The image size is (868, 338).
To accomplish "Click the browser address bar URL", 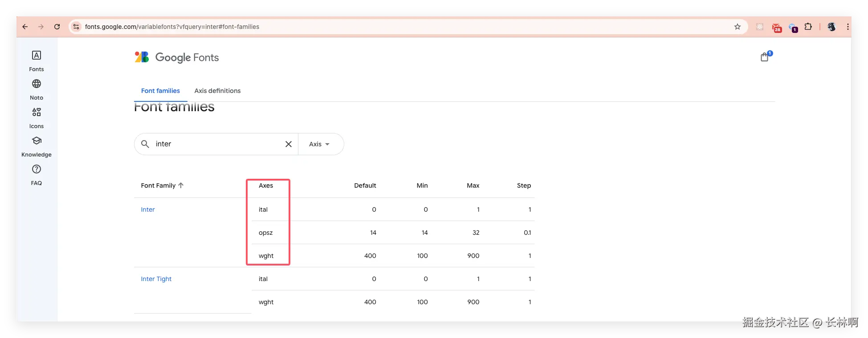I will click(x=172, y=27).
